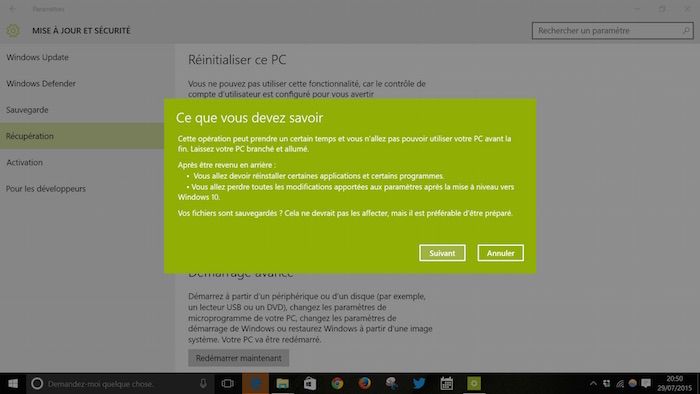Click the Réinitialiser ce PC heading

(x=237, y=60)
